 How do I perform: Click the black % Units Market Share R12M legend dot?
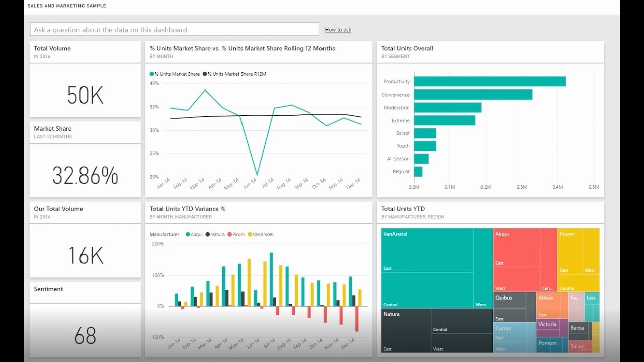point(205,74)
